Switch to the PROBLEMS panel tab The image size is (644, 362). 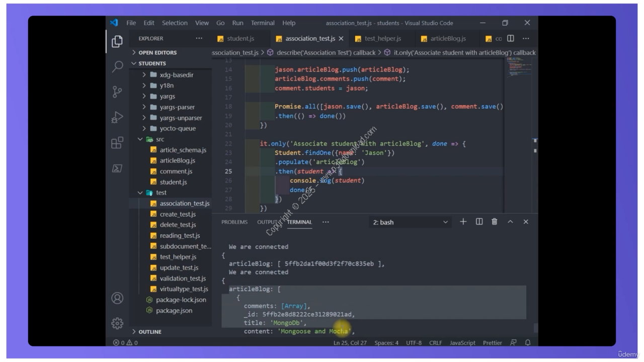[234, 222]
